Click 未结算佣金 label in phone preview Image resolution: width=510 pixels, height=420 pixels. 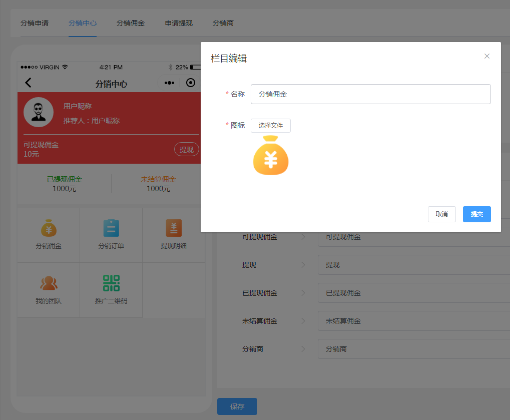158,179
